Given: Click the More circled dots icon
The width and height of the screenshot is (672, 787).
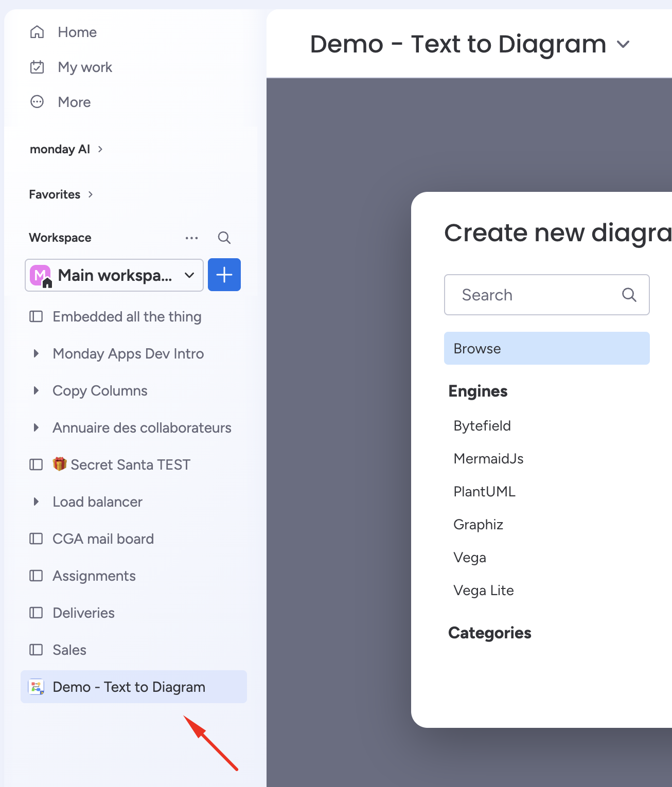Looking at the screenshot, I should [x=37, y=102].
